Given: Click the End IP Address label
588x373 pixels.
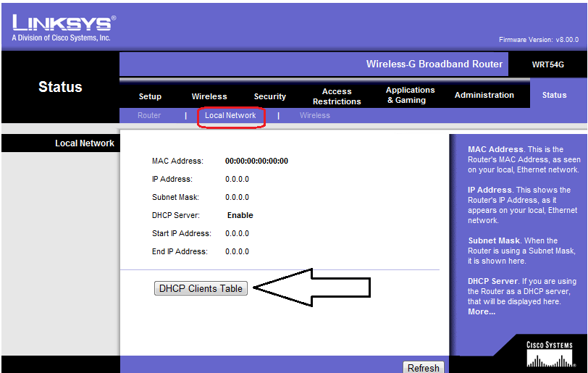Looking at the screenshot, I should click(180, 251).
